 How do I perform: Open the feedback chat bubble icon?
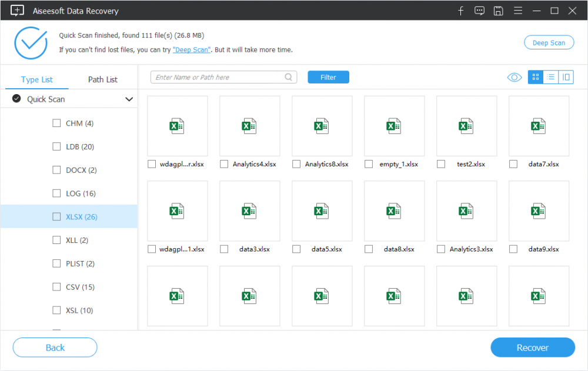point(479,11)
